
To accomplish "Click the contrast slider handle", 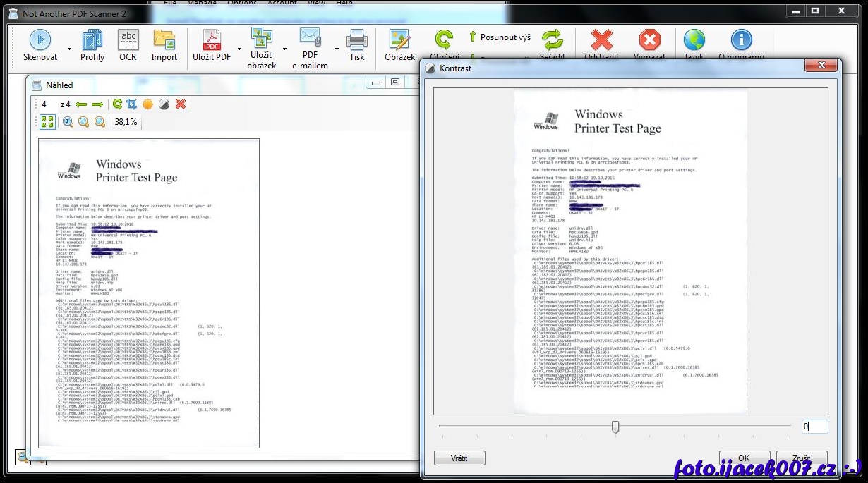I will [615, 427].
